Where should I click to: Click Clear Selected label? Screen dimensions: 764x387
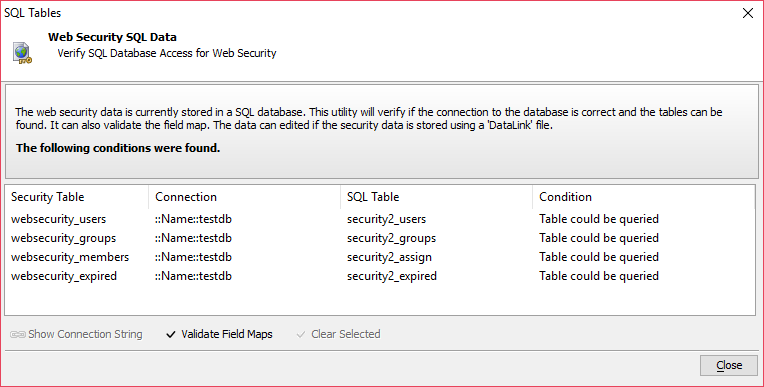pyautogui.click(x=345, y=334)
